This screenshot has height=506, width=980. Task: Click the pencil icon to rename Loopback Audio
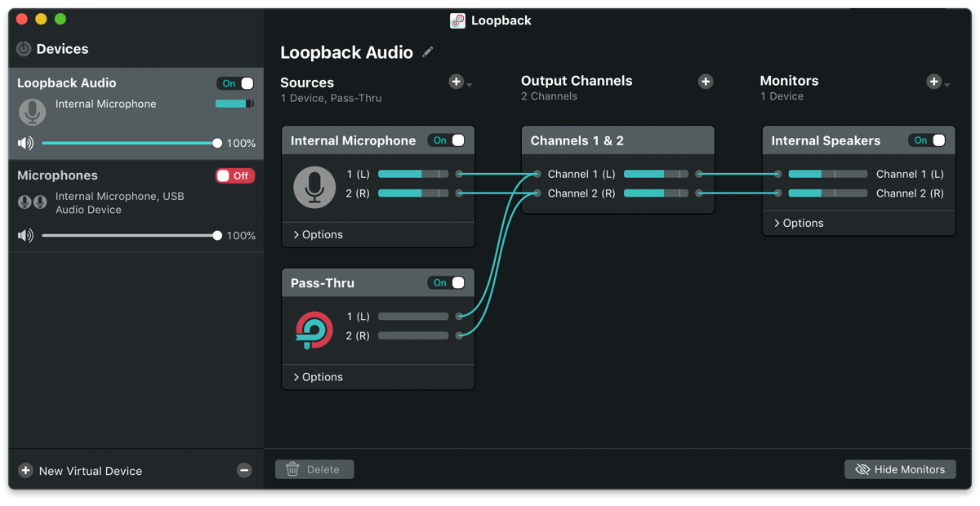[x=427, y=52]
